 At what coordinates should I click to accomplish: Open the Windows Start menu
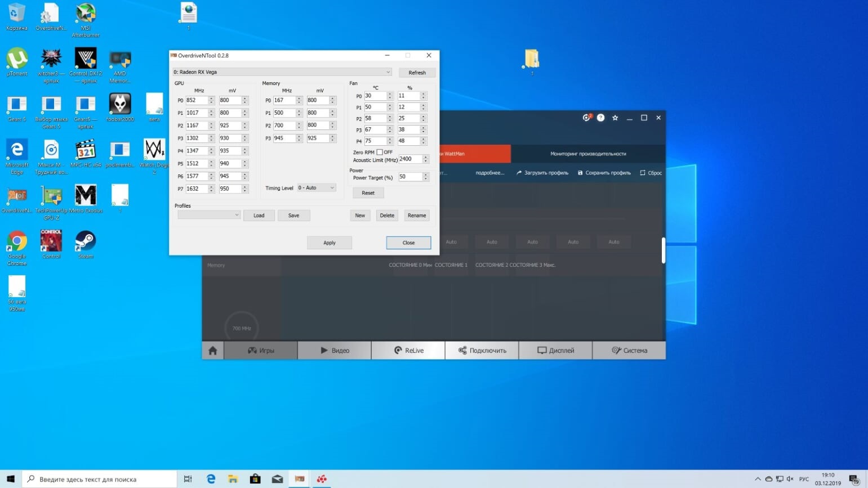coord(11,479)
